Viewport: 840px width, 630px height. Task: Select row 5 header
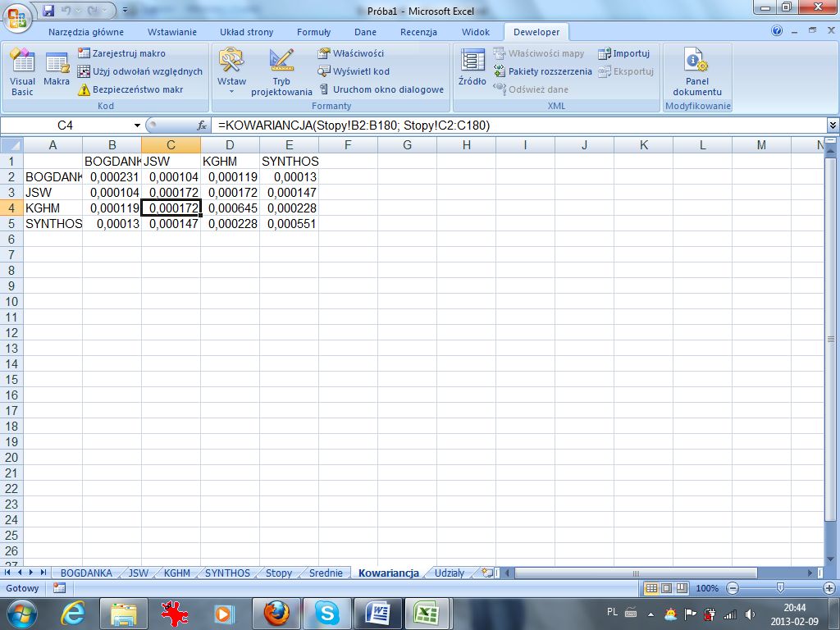pos(11,224)
